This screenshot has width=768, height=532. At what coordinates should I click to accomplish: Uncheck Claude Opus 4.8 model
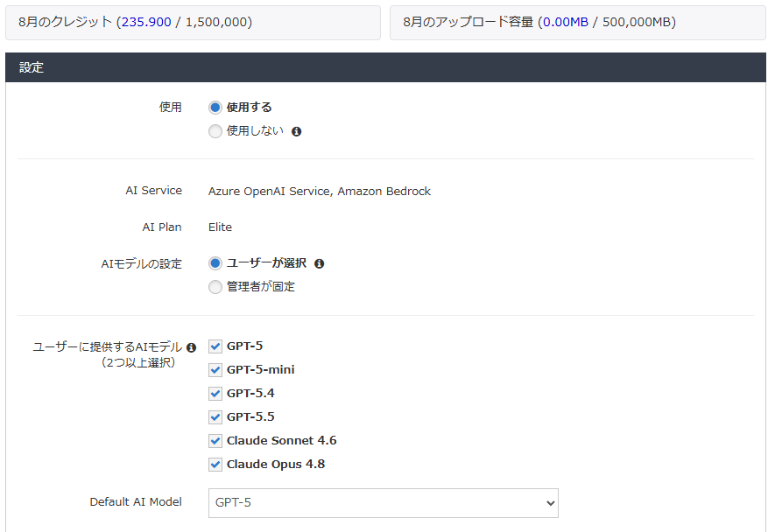click(x=215, y=465)
